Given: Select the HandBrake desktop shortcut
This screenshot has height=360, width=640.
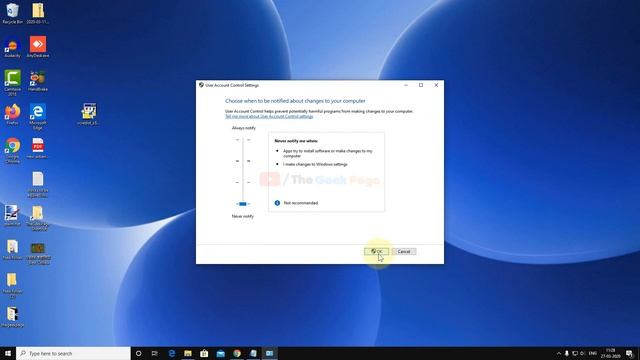Looking at the screenshot, I should coord(38,80).
